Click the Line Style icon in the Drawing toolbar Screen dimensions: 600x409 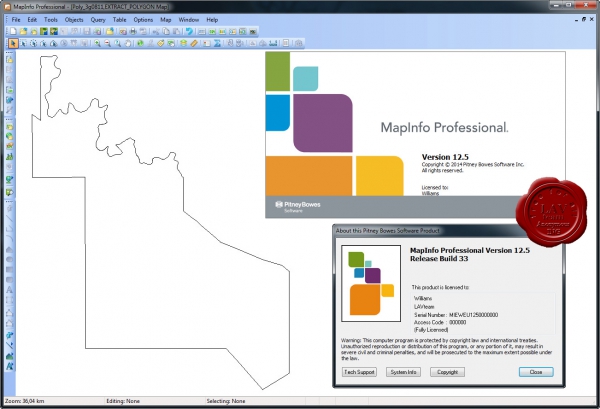click(10, 345)
